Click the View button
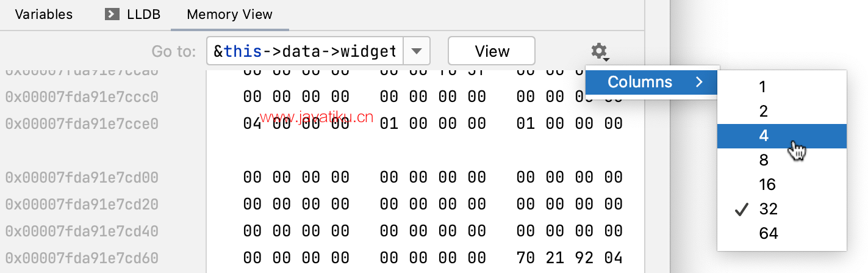Viewport: 868px width, 273px height. click(492, 51)
